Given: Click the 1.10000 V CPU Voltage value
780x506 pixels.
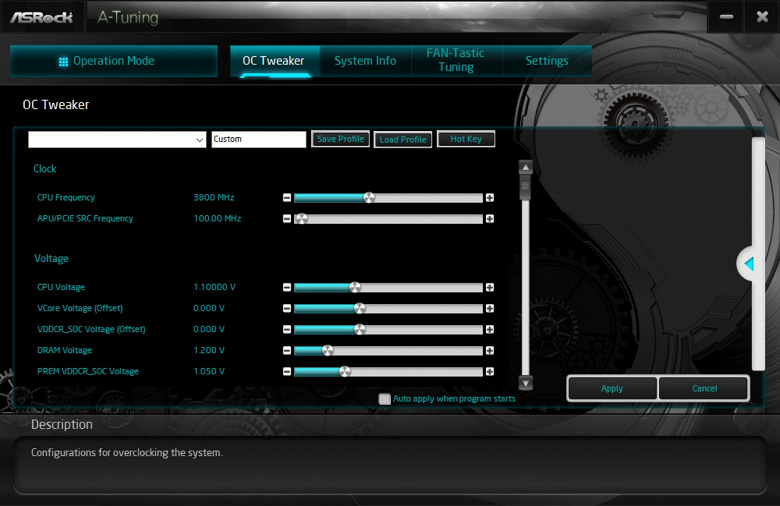Looking at the screenshot, I should coord(214,287).
